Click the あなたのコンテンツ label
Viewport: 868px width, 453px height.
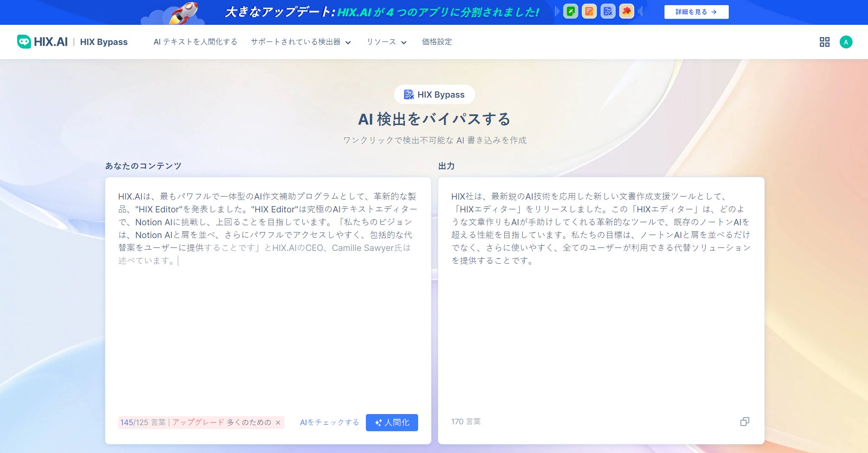coord(144,166)
